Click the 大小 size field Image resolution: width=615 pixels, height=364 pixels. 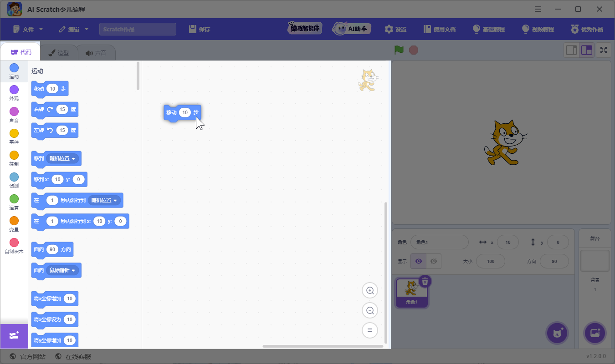pyautogui.click(x=490, y=262)
